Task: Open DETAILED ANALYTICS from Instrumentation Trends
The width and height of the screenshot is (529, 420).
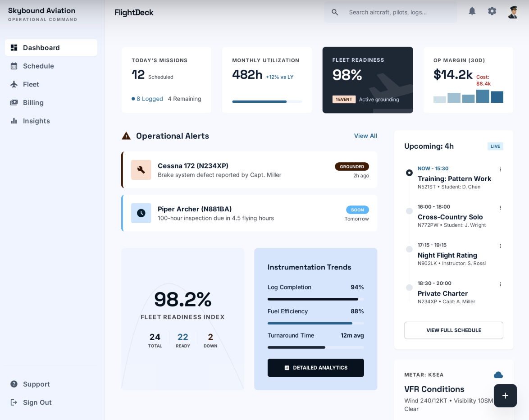Action: 315,368
